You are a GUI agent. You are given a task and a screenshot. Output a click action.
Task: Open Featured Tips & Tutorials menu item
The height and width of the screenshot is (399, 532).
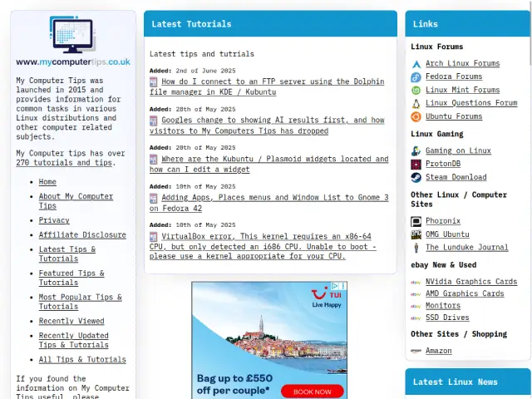71,278
